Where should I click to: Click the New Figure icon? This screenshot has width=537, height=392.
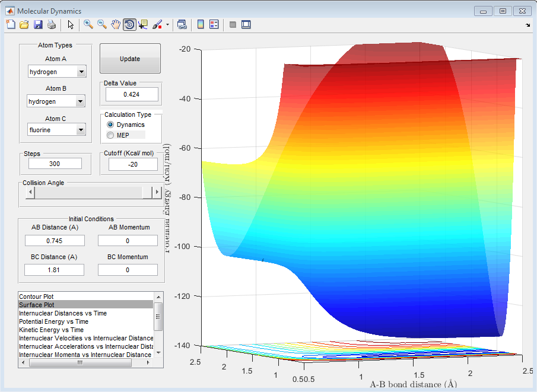coord(11,25)
